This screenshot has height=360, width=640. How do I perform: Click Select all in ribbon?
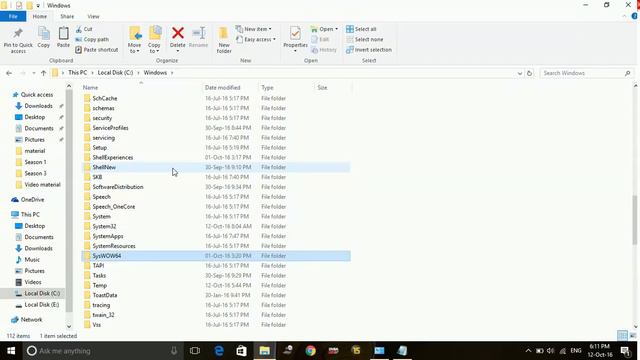coord(361,29)
